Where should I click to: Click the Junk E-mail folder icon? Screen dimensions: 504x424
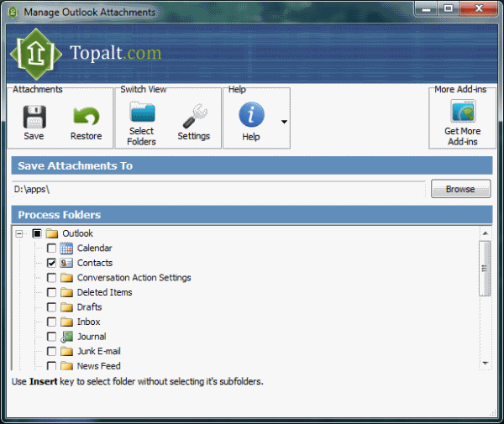(x=66, y=351)
